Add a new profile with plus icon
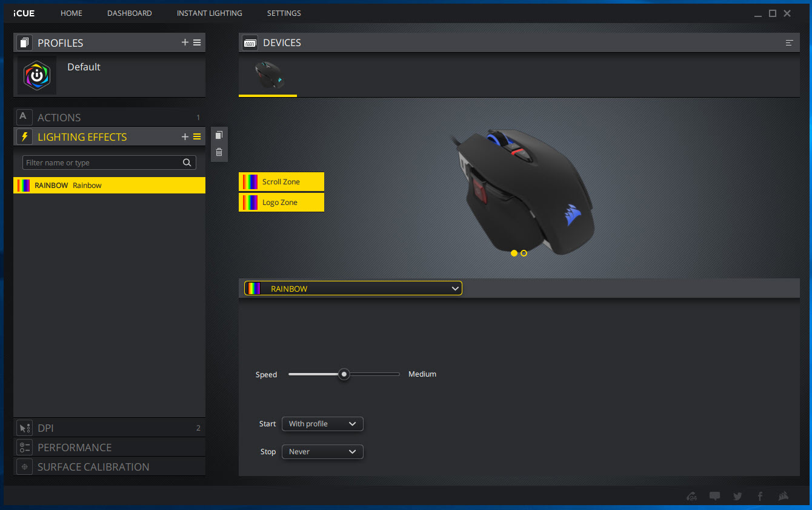 [185, 42]
